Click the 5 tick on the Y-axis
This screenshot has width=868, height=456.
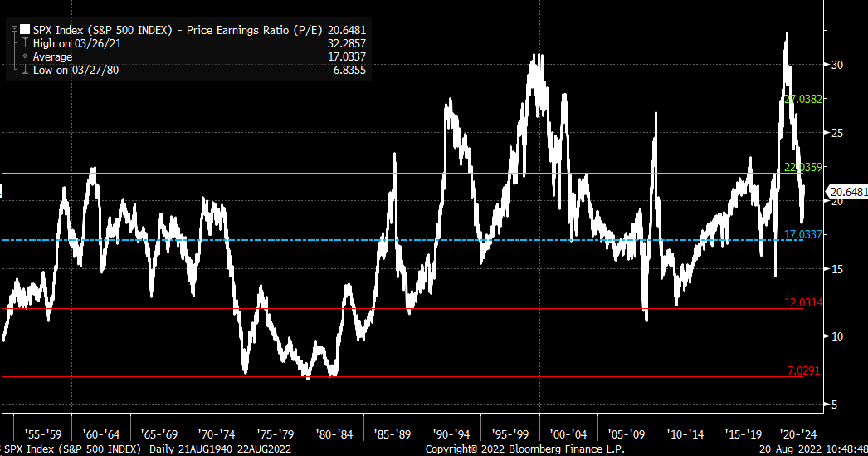coord(836,405)
